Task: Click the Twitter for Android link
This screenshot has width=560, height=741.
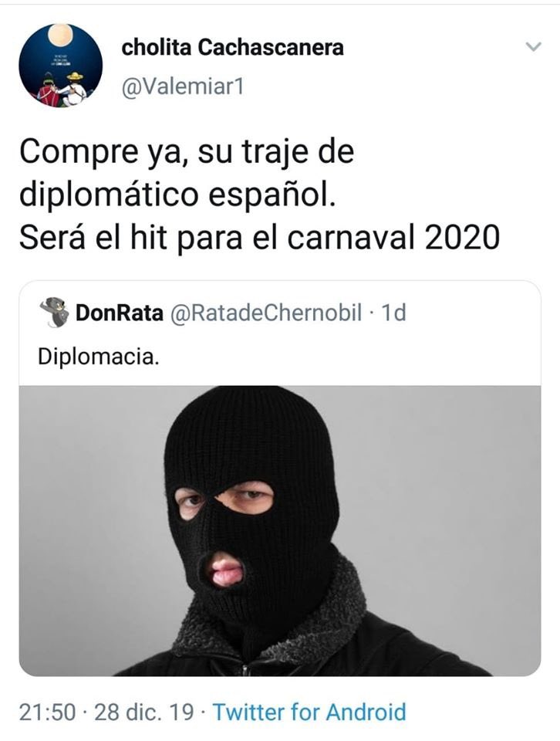Action: [x=309, y=712]
